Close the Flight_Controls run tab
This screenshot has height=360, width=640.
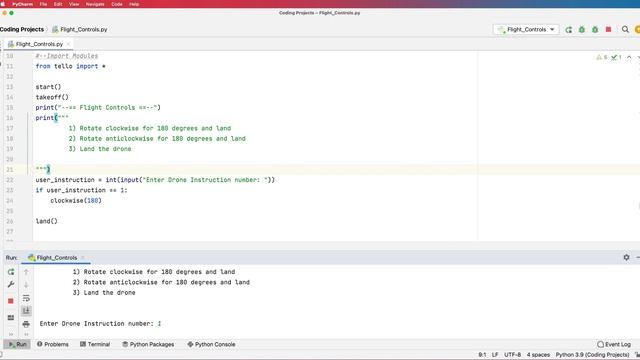coord(83,258)
